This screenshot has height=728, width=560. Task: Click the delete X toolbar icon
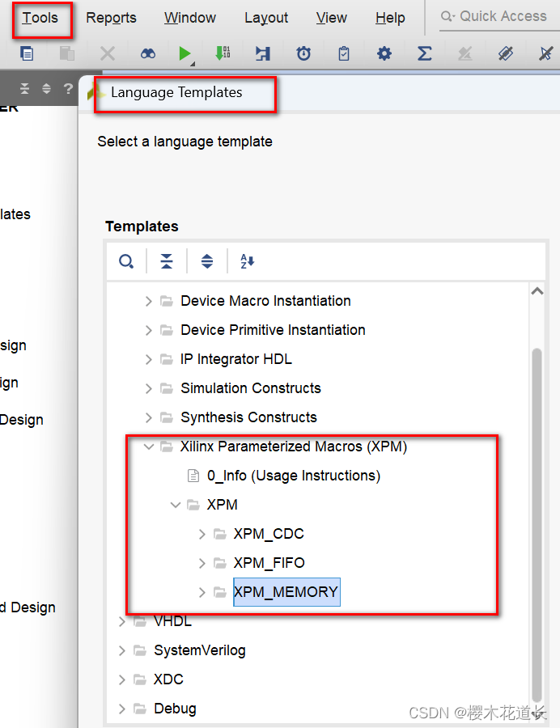point(108,53)
